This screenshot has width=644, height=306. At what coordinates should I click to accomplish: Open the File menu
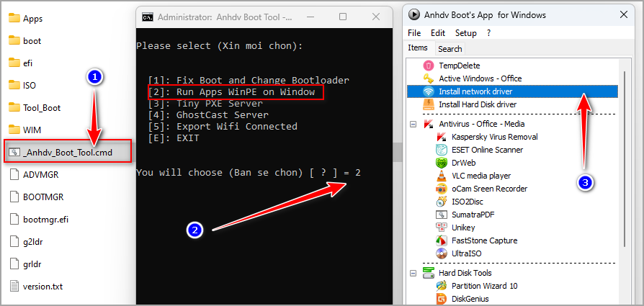(414, 33)
